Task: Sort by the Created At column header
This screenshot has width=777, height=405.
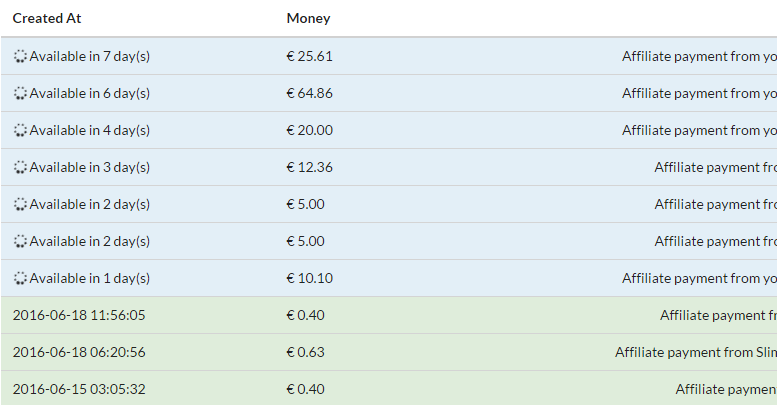Action: coord(47,18)
